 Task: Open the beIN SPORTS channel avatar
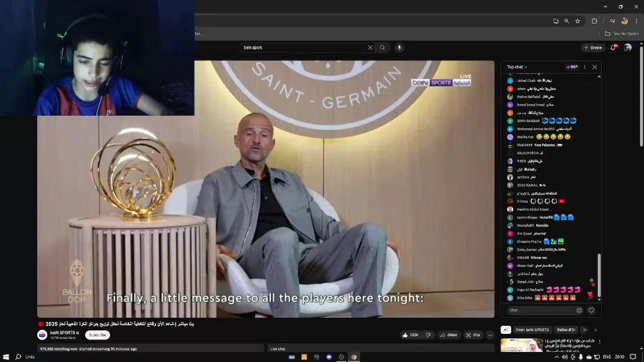pyautogui.click(x=42, y=335)
